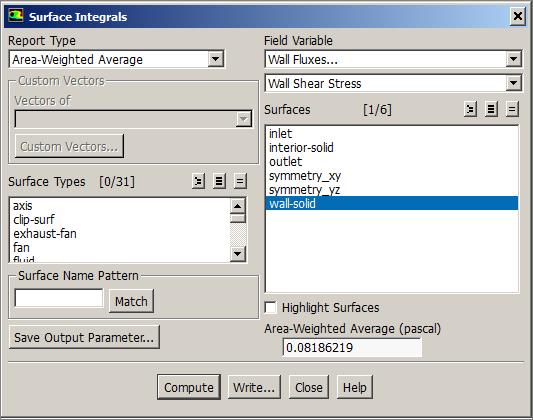
Task: Click the Save Output Parameter button
Action: click(84, 337)
